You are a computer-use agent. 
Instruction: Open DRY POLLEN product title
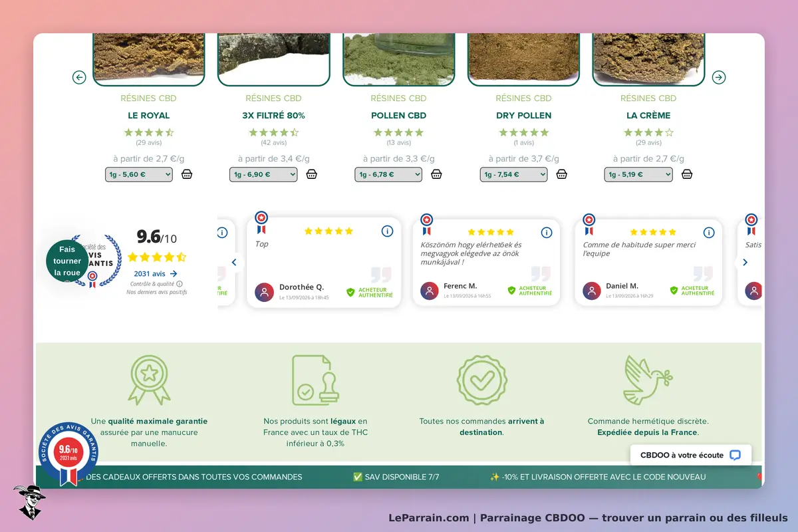coord(523,115)
